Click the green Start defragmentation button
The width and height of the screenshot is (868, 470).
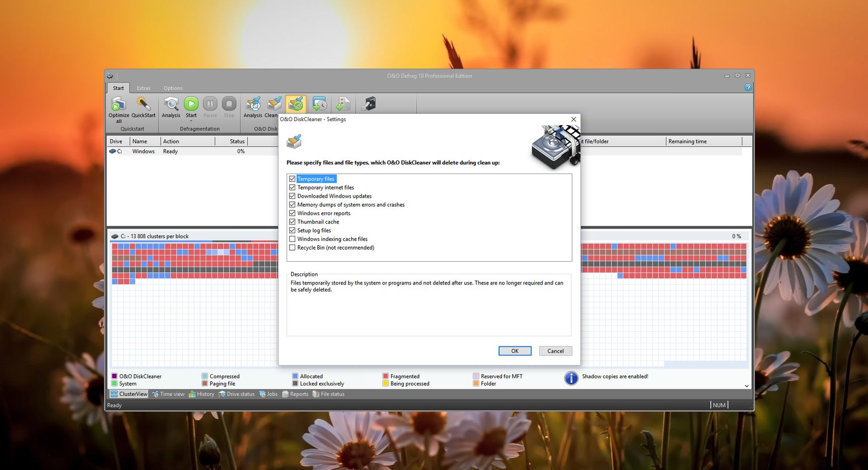[x=191, y=104]
